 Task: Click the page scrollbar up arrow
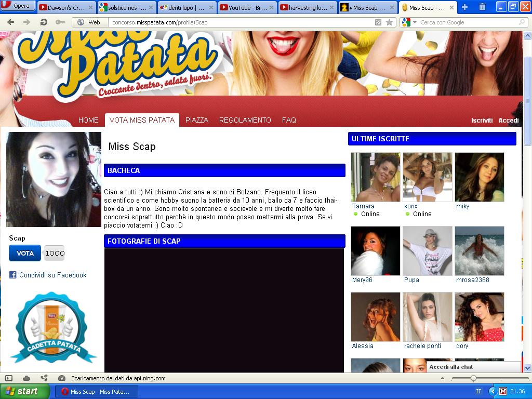[528, 35]
